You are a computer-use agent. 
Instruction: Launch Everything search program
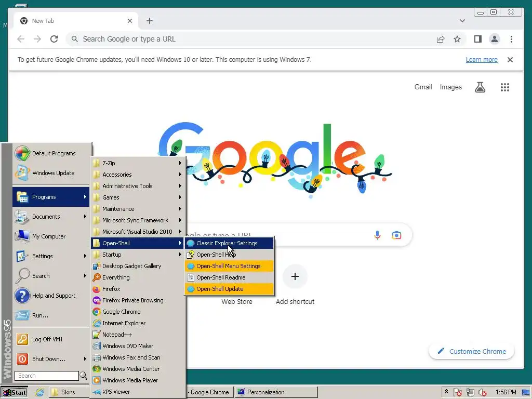[x=138, y=277]
